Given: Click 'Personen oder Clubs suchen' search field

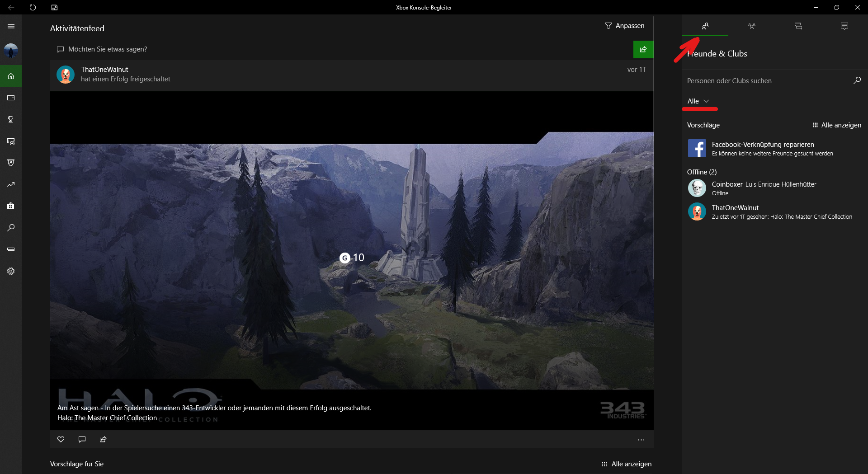Looking at the screenshot, I should pyautogui.click(x=766, y=80).
